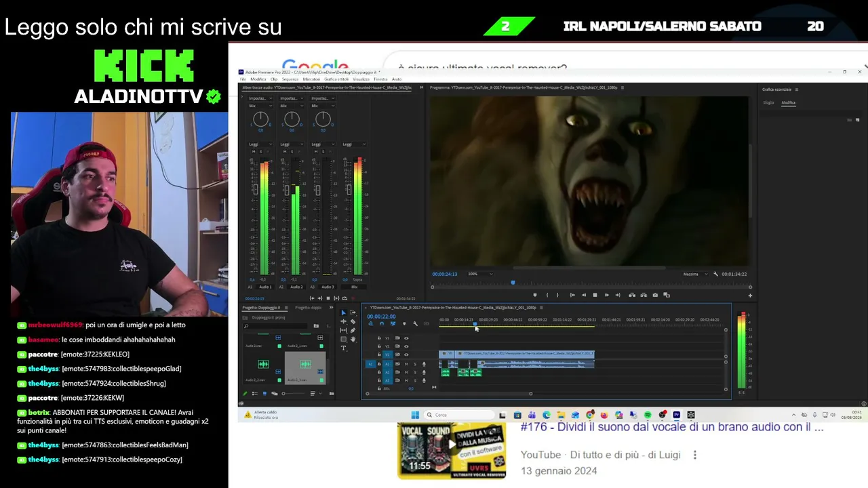This screenshot has height=488, width=868.
Task: Expand Project panel tab overflow chevrons
Action: click(x=332, y=308)
